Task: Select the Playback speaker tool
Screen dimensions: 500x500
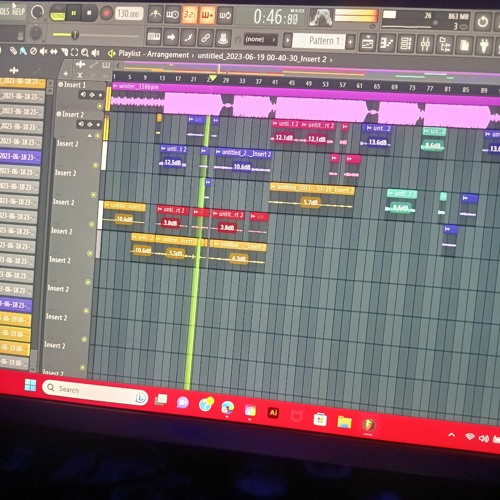Action: coord(96,53)
